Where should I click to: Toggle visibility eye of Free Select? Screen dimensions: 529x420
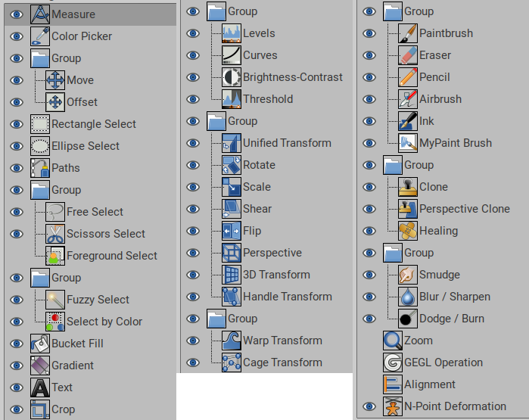point(17,212)
